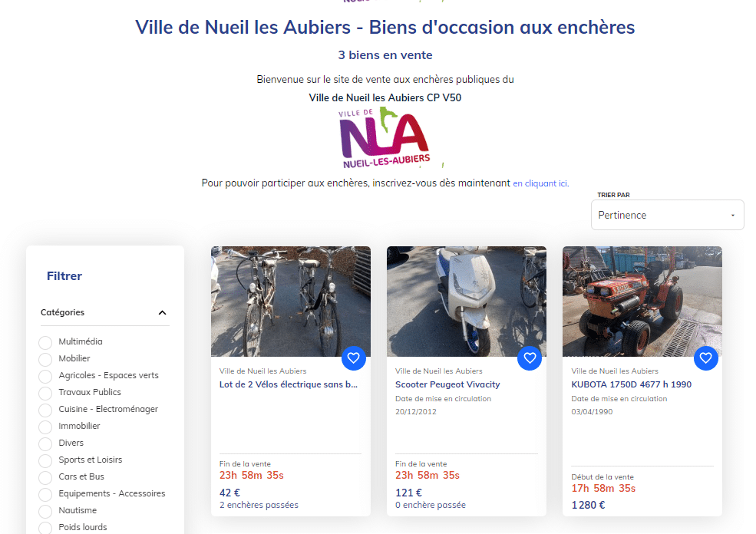Enable the Travaux Publics filter

(46, 393)
